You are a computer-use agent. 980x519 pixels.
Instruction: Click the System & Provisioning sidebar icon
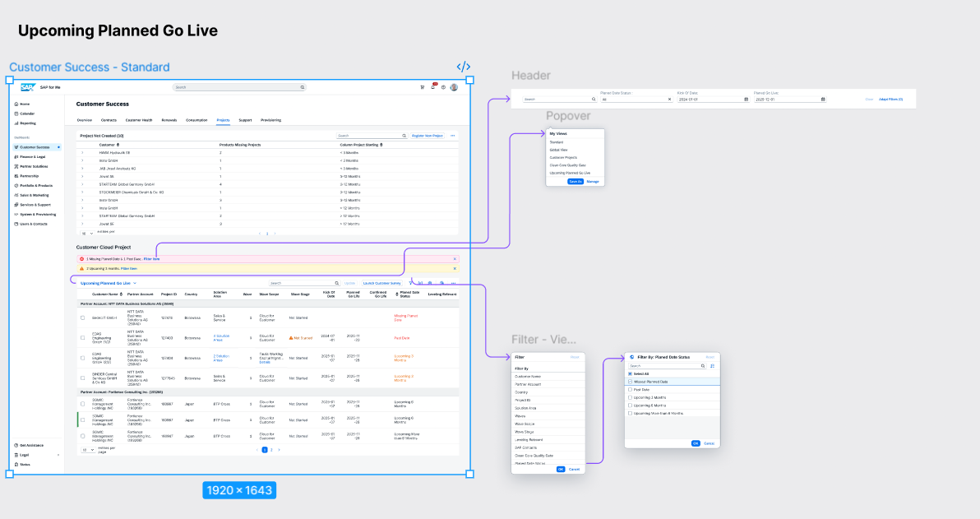click(16, 215)
